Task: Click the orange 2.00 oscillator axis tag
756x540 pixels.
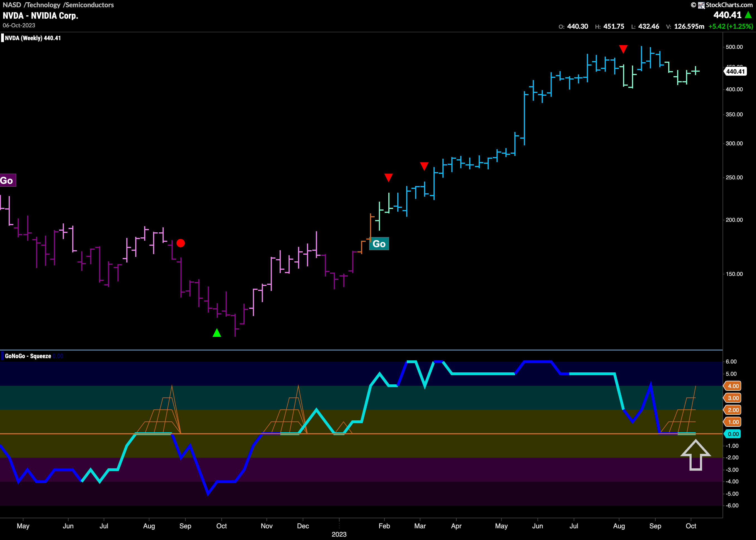Action: click(x=733, y=410)
